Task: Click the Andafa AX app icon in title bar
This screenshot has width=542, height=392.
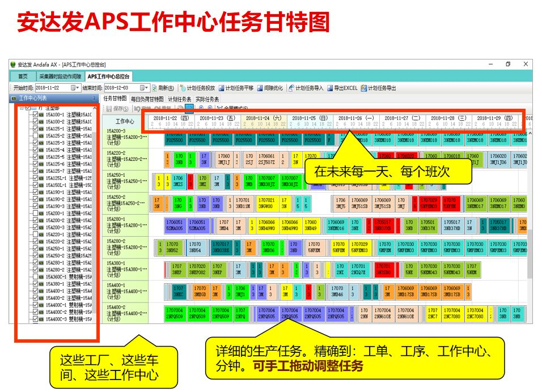Action: pos(13,65)
